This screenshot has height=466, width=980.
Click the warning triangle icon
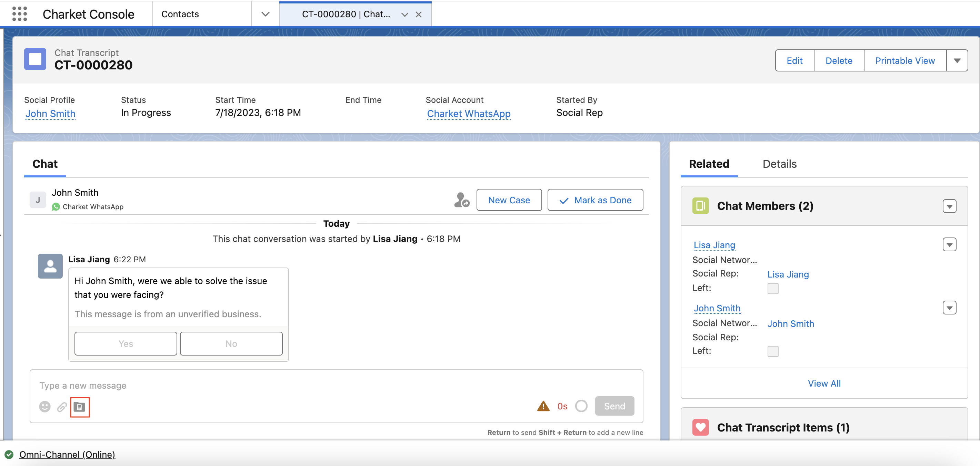click(543, 406)
